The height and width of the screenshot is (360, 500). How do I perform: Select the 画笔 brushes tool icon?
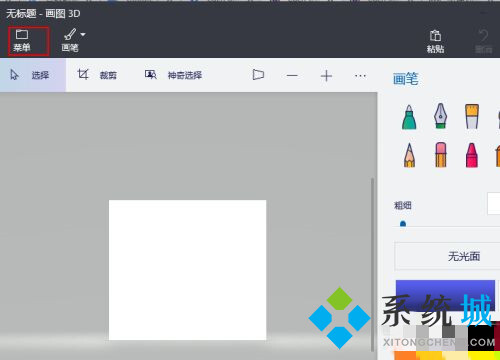point(70,35)
